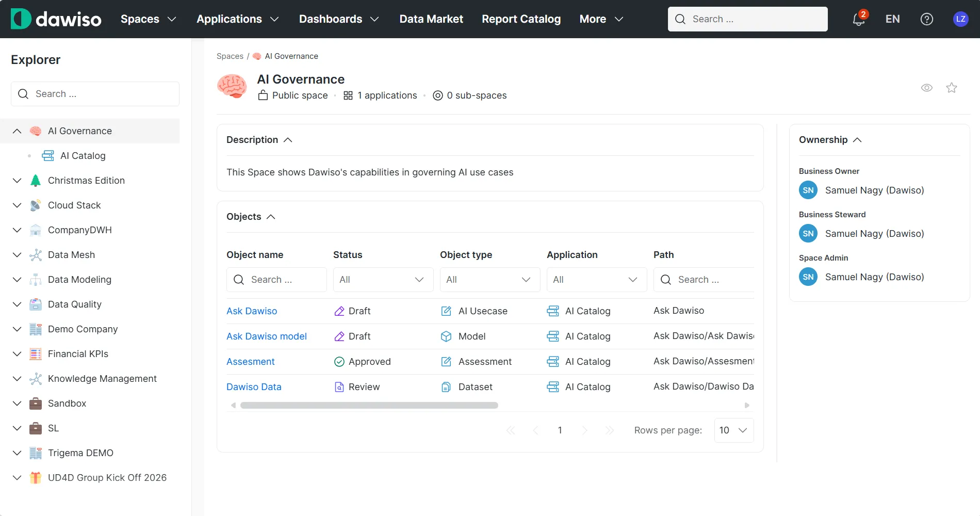Click the Cloud Stack satellite icon
Image resolution: width=980 pixels, height=516 pixels.
pyautogui.click(x=36, y=205)
